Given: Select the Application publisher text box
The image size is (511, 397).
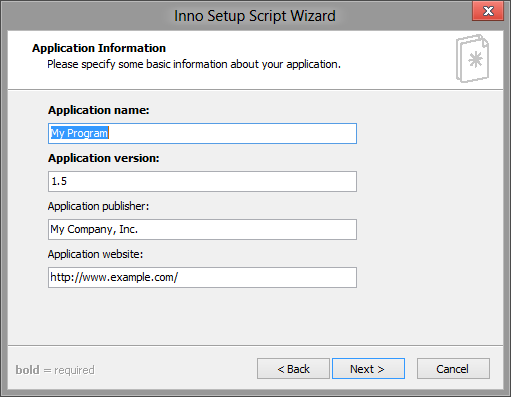Looking at the screenshot, I should (x=202, y=229).
